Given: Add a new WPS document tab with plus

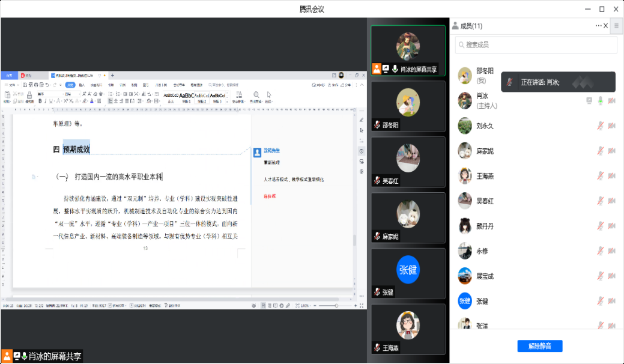Looking at the screenshot, I should tap(112, 75).
